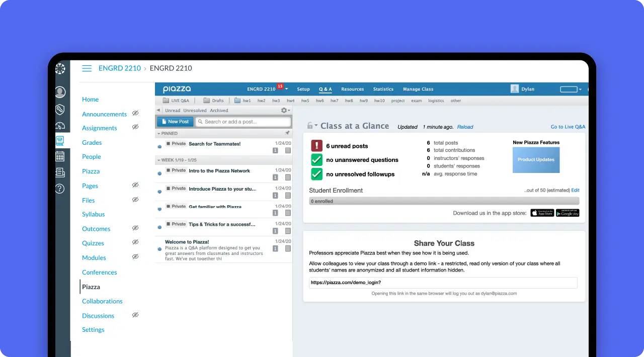This screenshot has width=644, height=357.
Task: Click the pin icon in PINNED header
Action: click(287, 133)
